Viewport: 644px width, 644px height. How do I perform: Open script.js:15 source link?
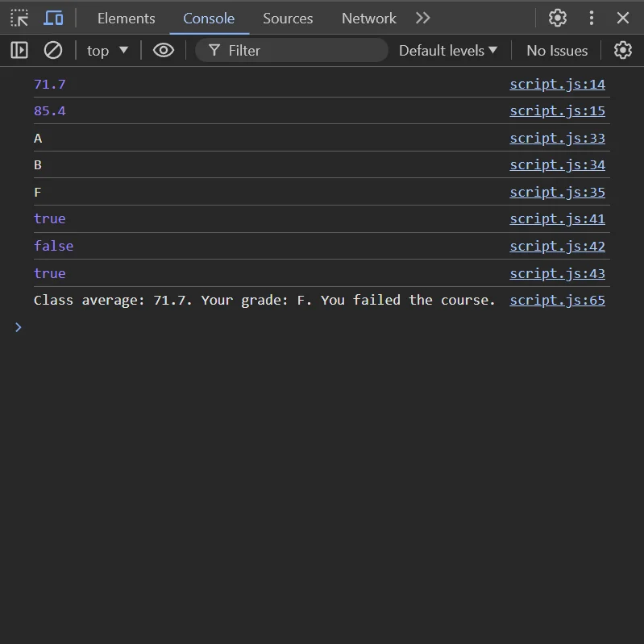[x=557, y=111]
